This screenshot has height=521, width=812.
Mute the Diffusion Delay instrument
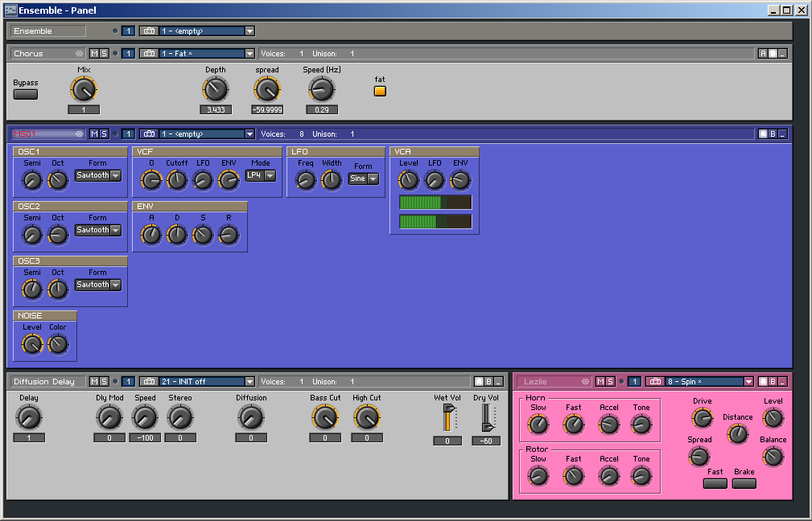click(x=94, y=381)
